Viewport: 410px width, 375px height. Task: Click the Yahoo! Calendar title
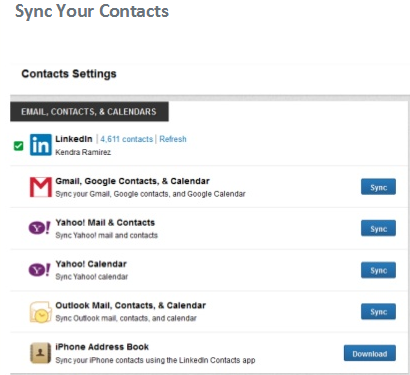[x=91, y=264]
